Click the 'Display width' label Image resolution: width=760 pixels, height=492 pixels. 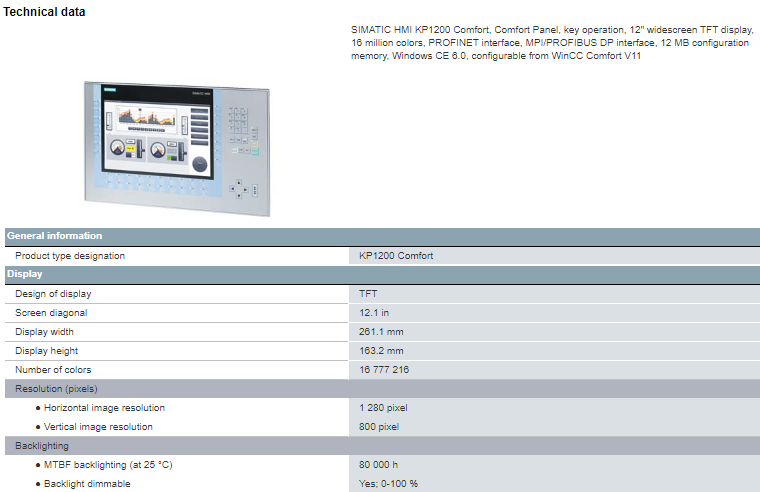point(44,332)
